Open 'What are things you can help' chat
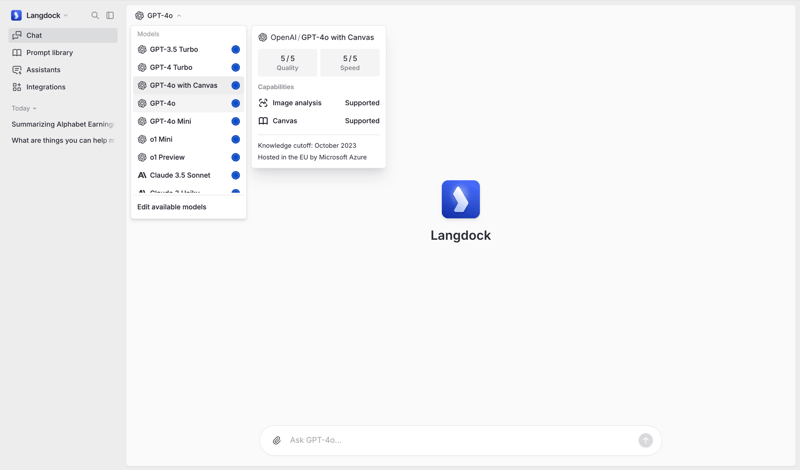800x470 pixels. (63, 140)
